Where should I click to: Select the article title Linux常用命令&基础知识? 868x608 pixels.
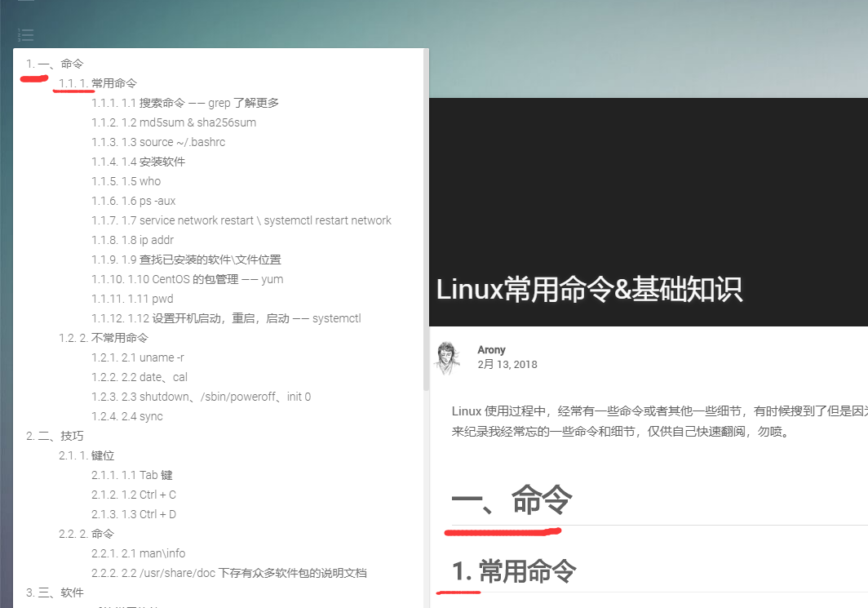(590, 289)
